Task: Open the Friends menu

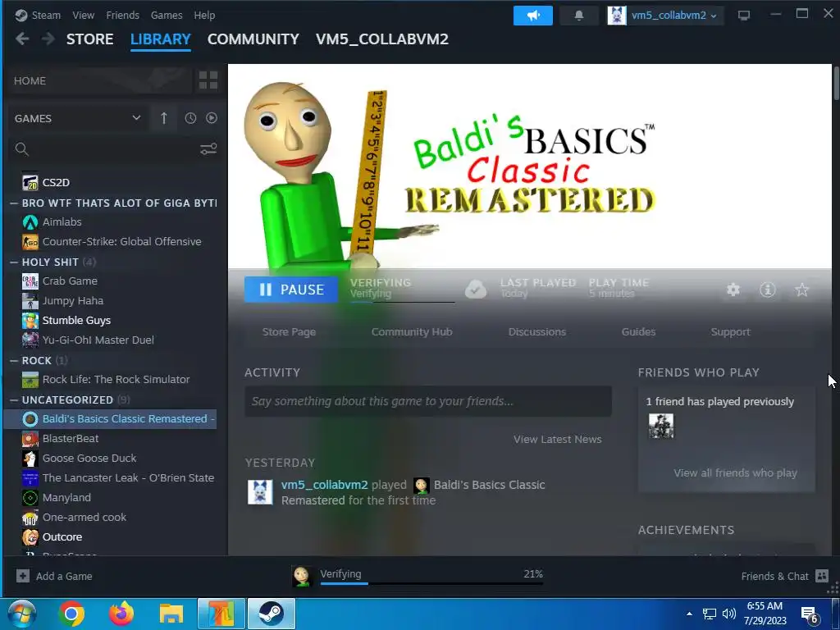Action: pyautogui.click(x=122, y=15)
